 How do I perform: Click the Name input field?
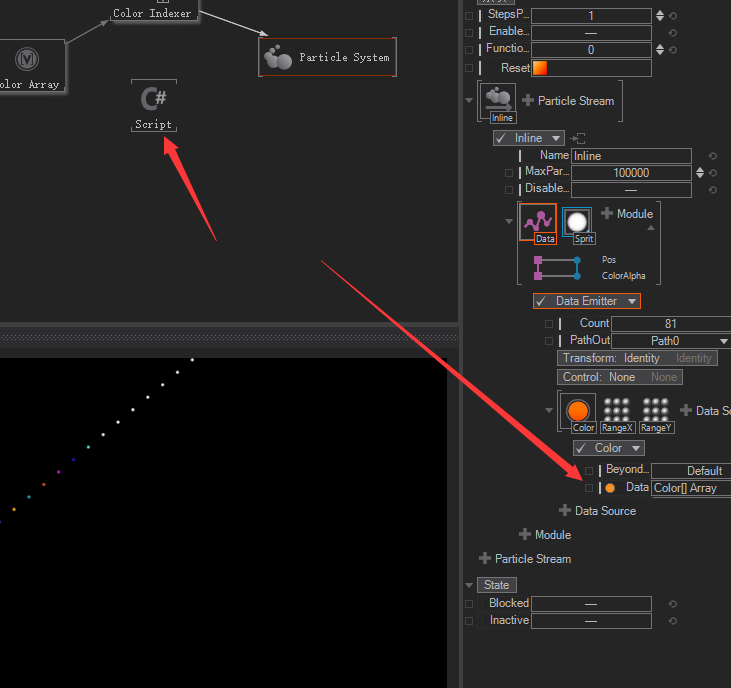click(630, 156)
